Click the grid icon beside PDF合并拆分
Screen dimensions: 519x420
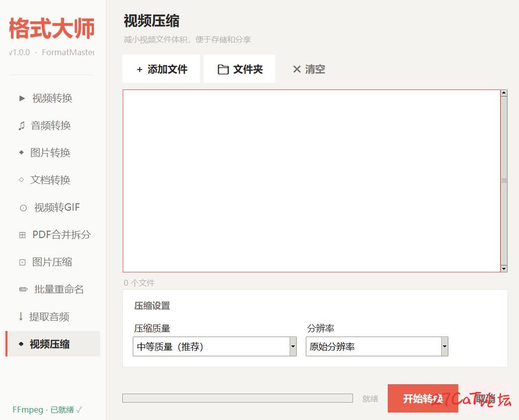[22, 235]
